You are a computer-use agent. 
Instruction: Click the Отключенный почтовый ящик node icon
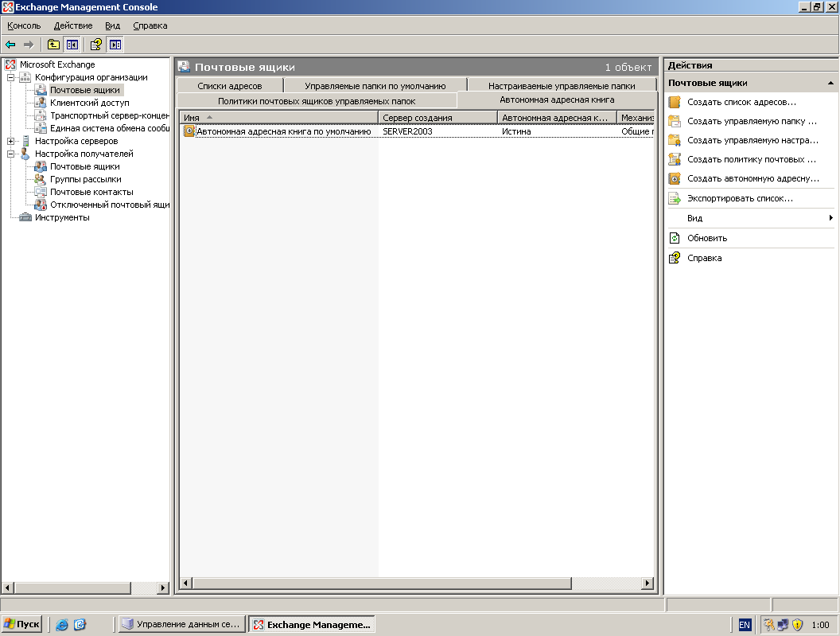point(41,205)
